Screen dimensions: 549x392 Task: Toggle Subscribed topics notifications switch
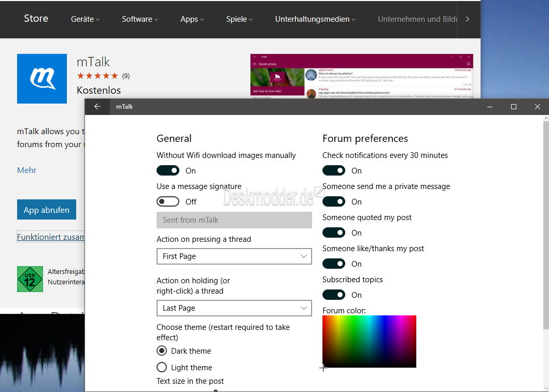pos(334,295)
